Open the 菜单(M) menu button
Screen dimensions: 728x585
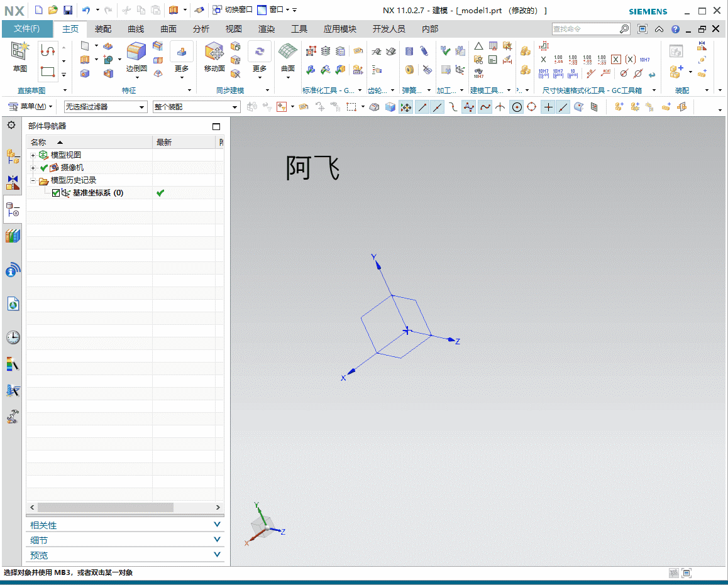tap(30, 107)
